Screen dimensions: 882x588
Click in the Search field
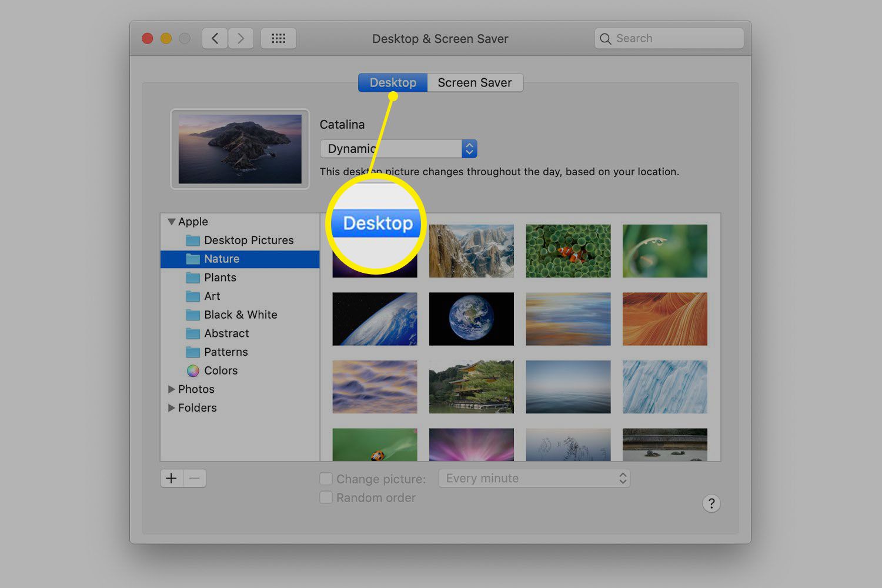click(669, 39)
